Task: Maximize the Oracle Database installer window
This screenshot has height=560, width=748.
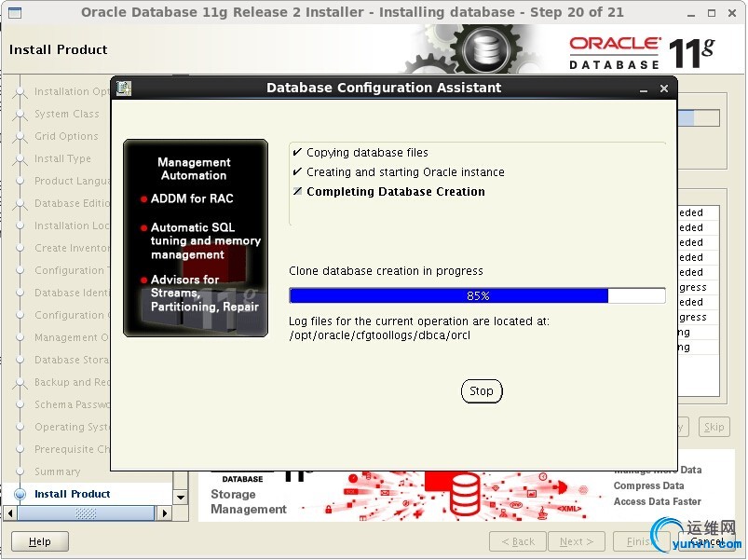Action: (x=712, y=13)
